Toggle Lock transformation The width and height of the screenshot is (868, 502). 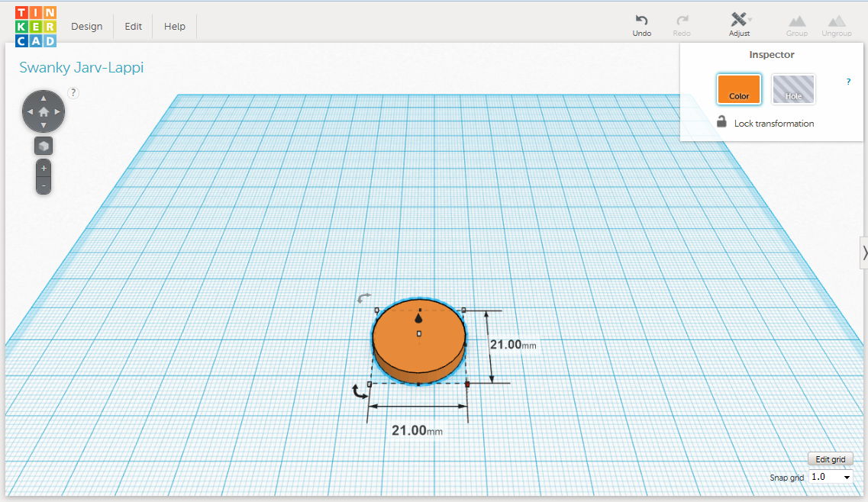765,123
